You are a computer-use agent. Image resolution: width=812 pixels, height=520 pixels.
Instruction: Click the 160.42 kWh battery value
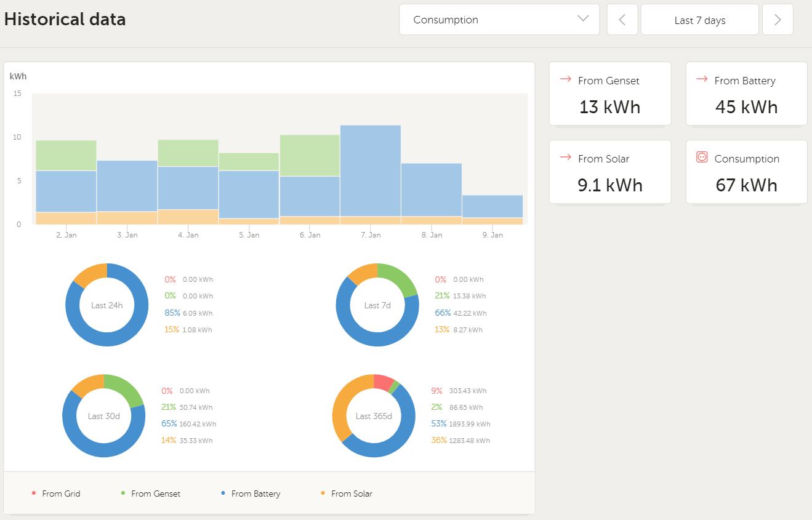click(198, 424)
